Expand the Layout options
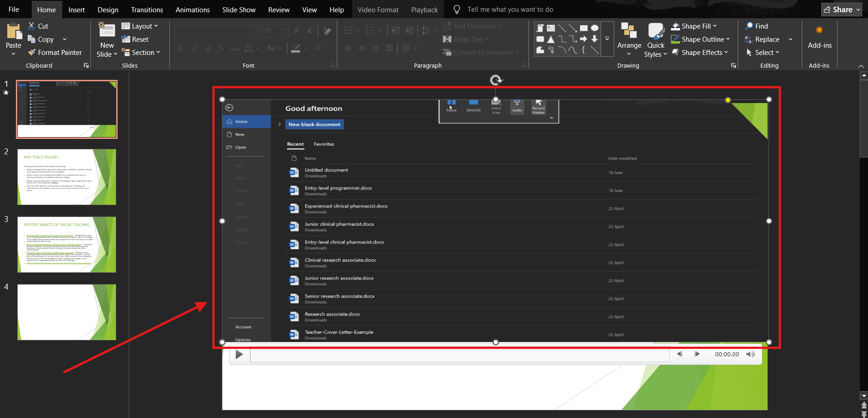This screenshot has height=418, width=868. click(x=141, y=26)
